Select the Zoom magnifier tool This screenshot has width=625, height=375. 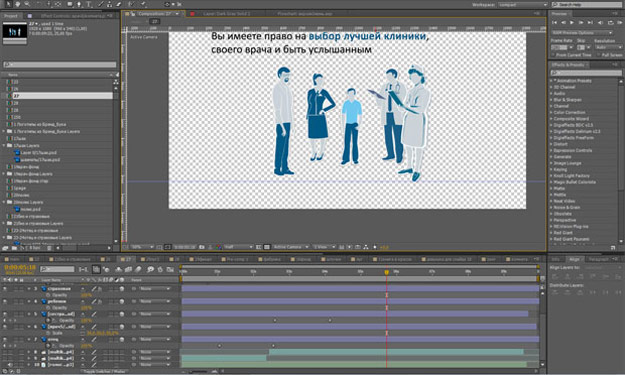[x=27, y=4]
